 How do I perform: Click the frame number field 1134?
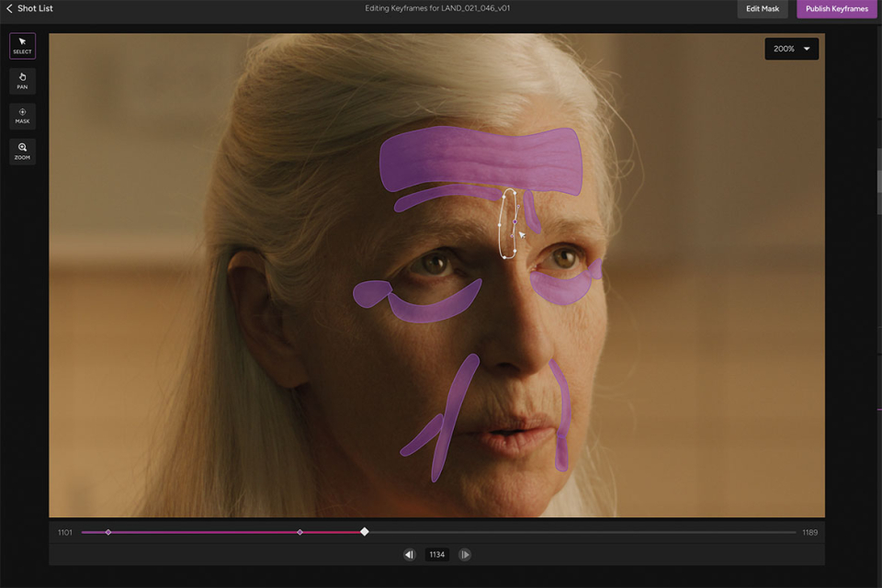[x=437, y=555]
